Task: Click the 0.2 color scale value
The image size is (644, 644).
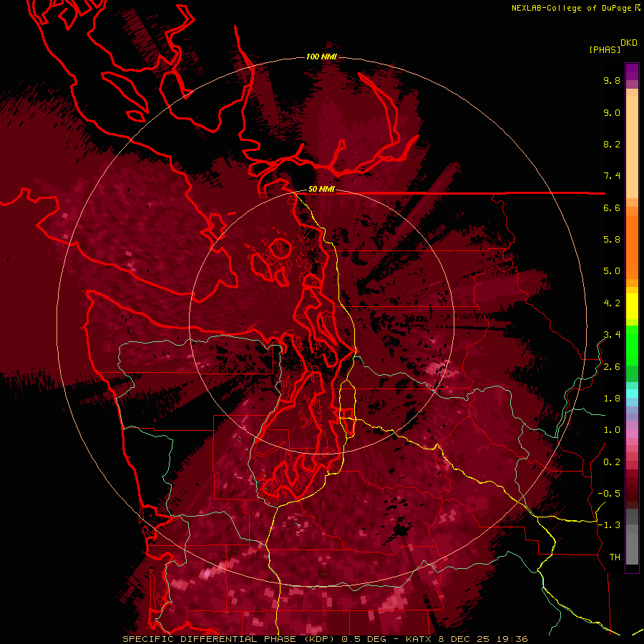Action: pos(612,462)
